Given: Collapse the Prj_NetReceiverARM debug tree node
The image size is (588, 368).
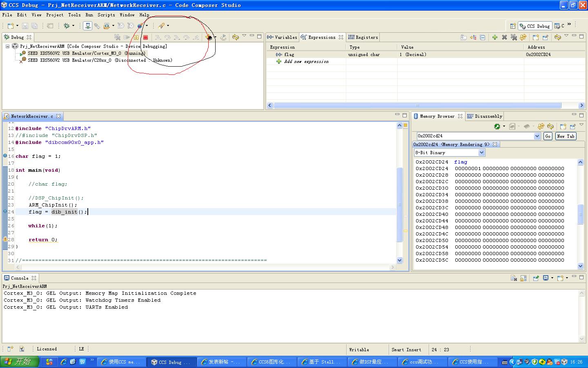Looking at the screenshot, I should coord(7,46).
